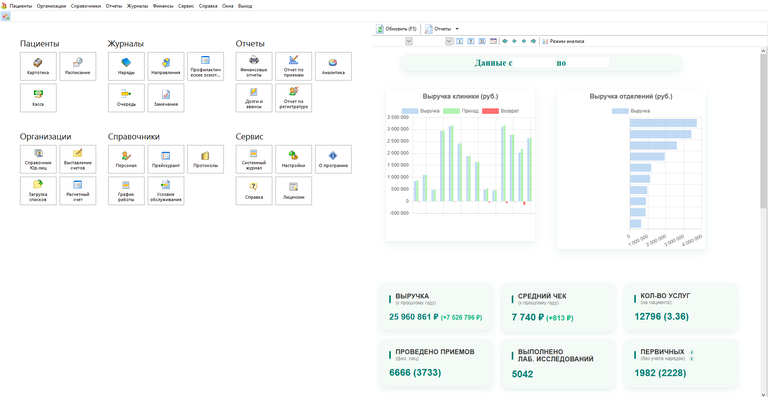Click the small icon below the Пациенты menu
The image size is (768, 397).
click(x=6, y=16)
